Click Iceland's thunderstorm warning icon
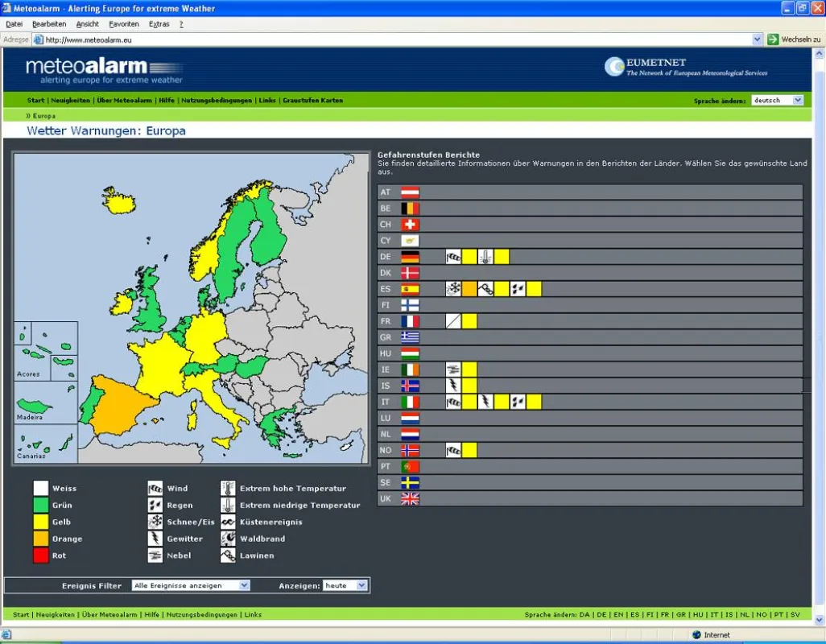Image resolution: width=826 pixels, height=644 pixels. [453, 386]
